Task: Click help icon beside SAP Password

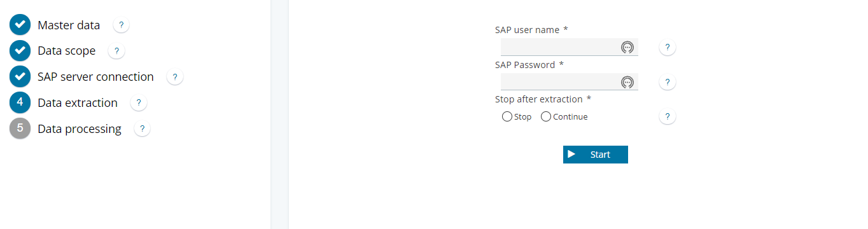Action: point(668,83)
